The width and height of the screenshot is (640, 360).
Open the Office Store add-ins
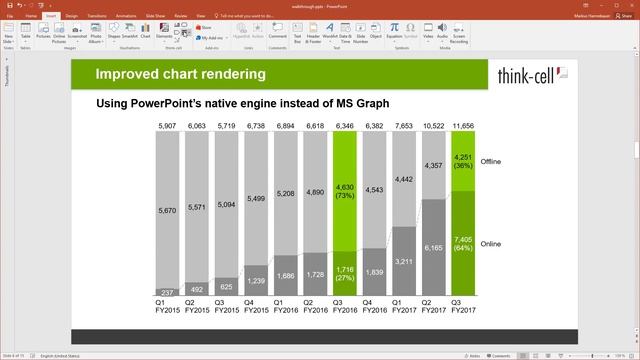coord(204,27)
